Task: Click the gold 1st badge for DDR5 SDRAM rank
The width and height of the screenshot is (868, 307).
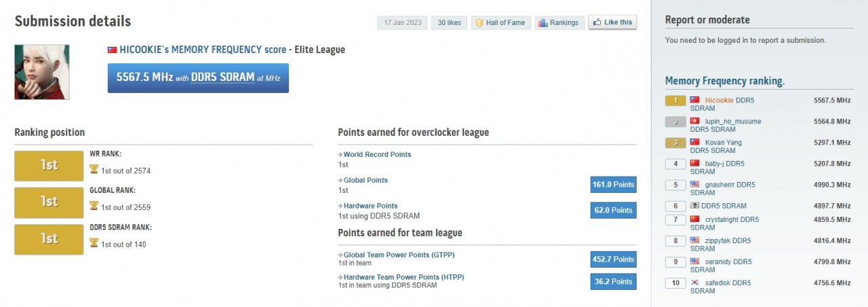Action: [49, 239]
